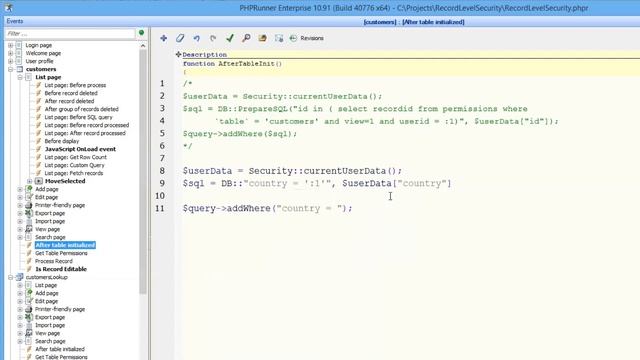
Task: Select customersLookup After table initialized
Action: click(x=60, y=349)
